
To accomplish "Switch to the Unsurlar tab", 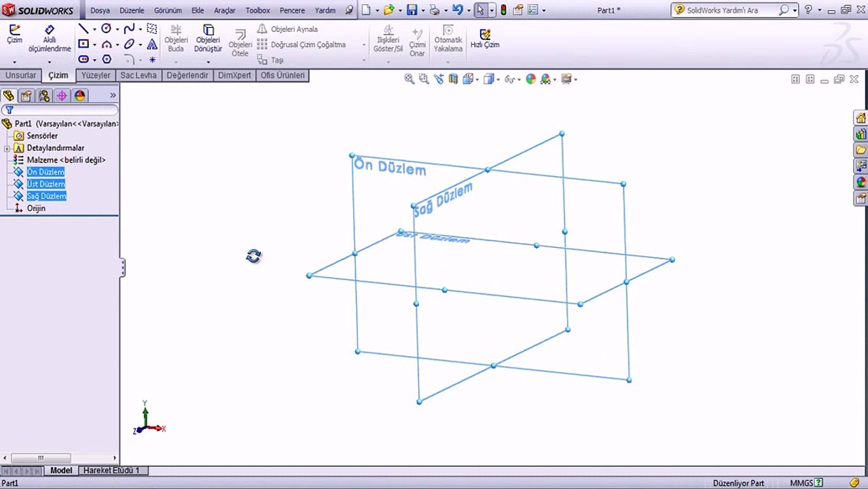I will (x=20, y=75).
